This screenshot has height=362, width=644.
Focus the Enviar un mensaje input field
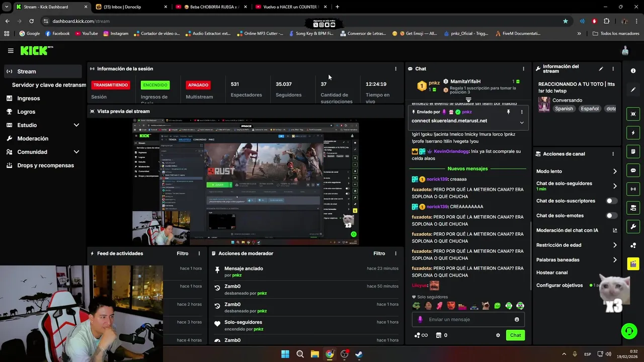[469, 320]
